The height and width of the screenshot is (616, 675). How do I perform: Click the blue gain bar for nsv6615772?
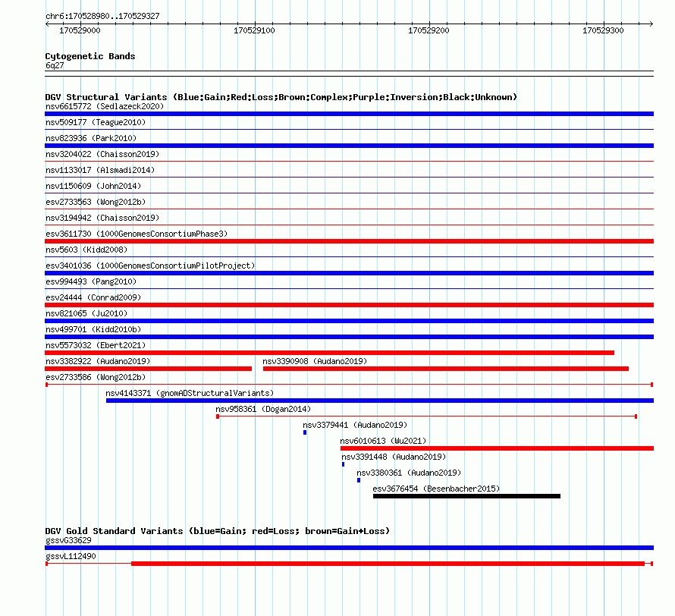349,114
